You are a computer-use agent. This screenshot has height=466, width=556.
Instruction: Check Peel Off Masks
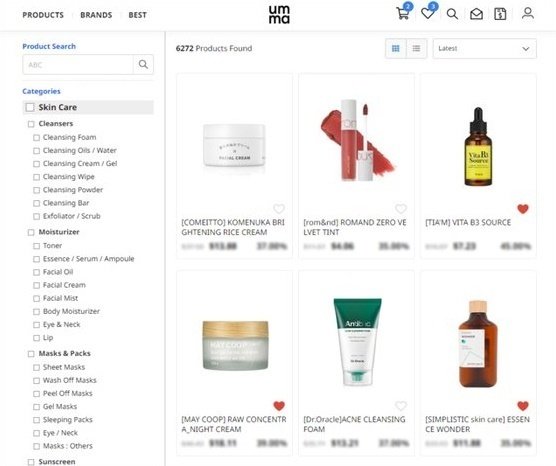(x=36, y=394)
